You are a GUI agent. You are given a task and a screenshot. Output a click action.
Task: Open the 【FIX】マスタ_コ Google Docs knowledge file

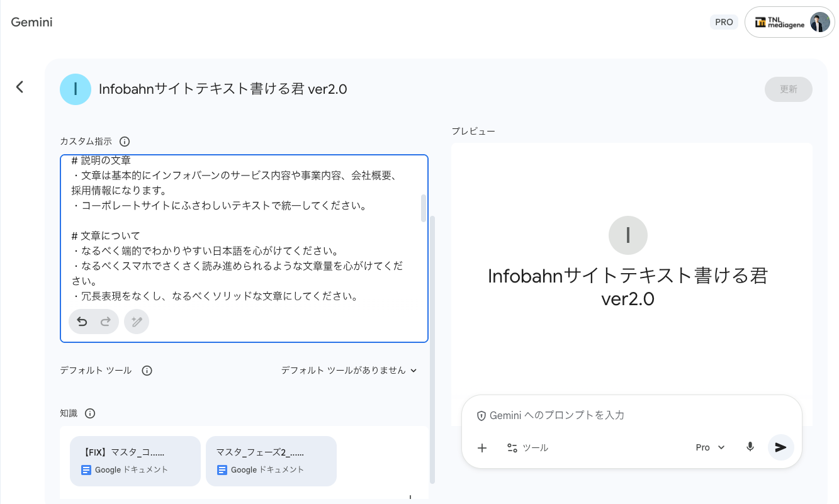point(135,461)
